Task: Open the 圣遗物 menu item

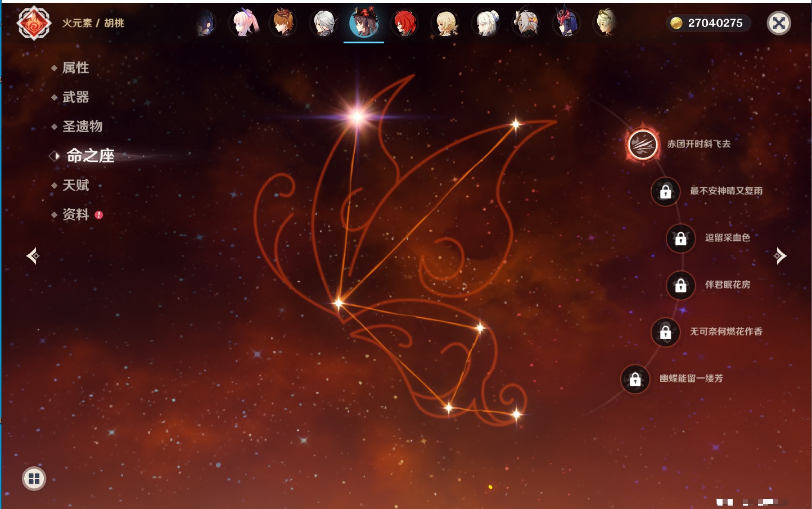Action: (83, 127)
